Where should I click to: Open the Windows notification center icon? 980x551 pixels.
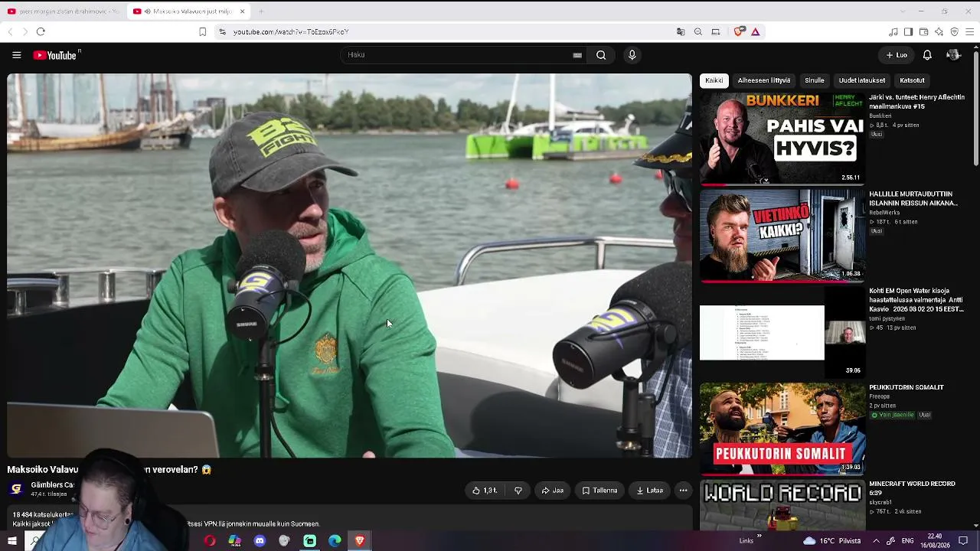point(964,541)
